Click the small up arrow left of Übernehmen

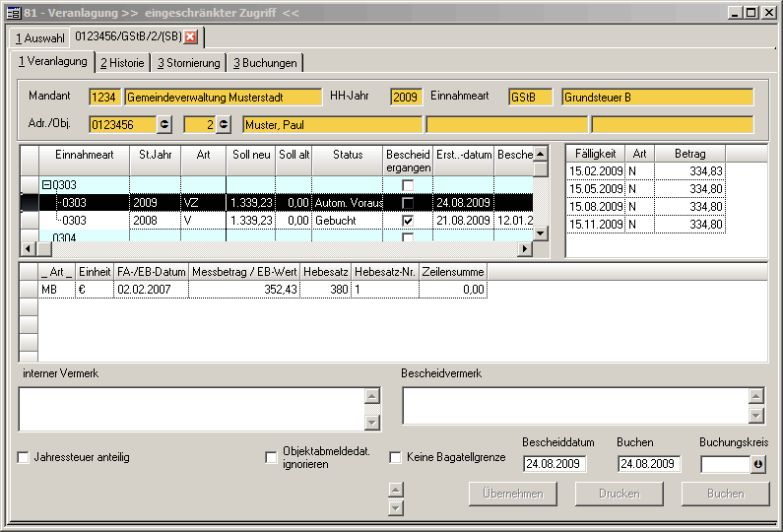tap(395, 489)
